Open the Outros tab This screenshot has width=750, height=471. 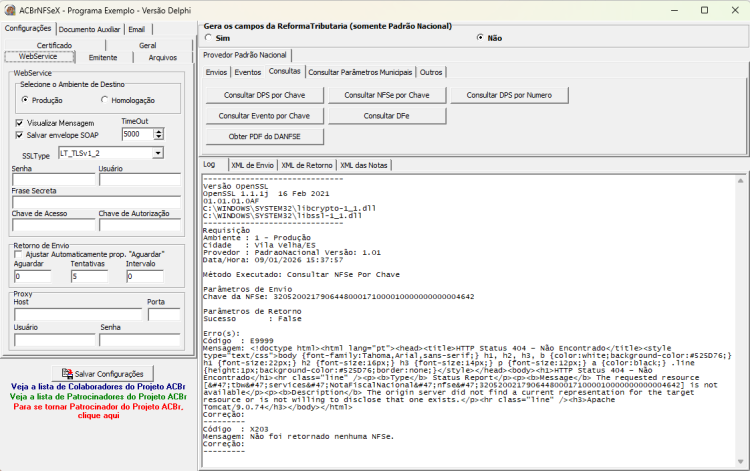[431, 72]
